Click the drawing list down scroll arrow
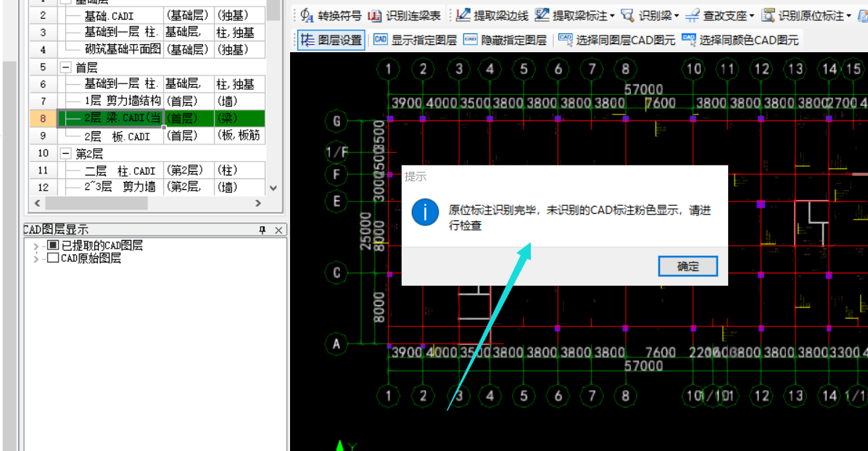Image resolution: width=868 pixels, height=451 pixels. [273, 188]
